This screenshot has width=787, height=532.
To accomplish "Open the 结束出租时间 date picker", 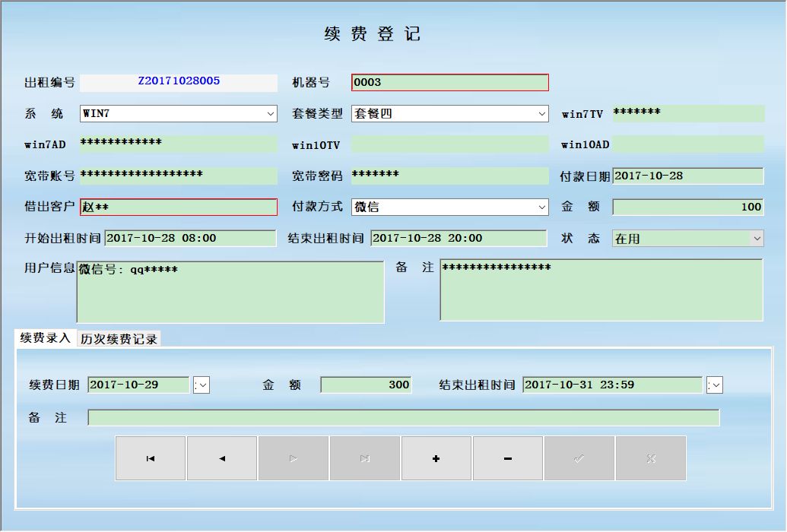I will (x=713, y=385).
